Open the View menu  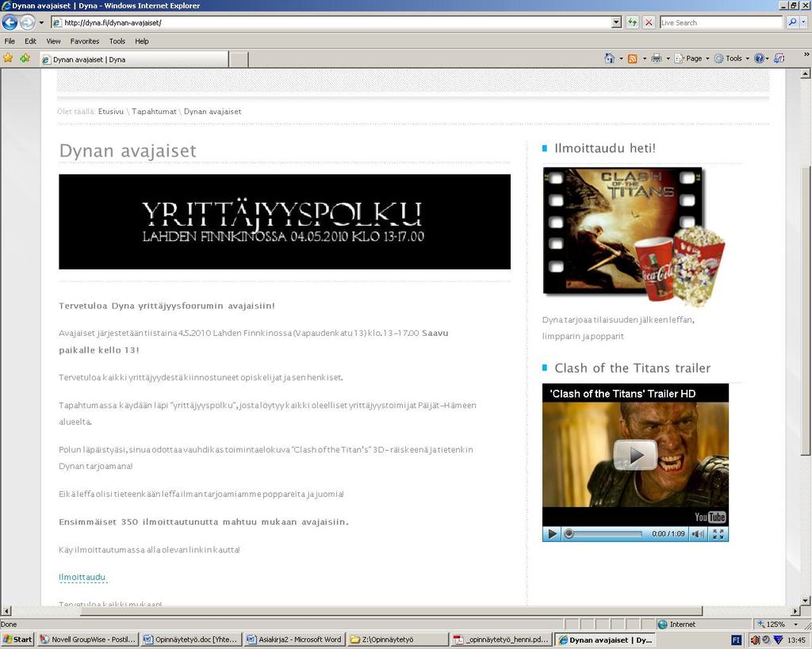(x=53, y=41)
